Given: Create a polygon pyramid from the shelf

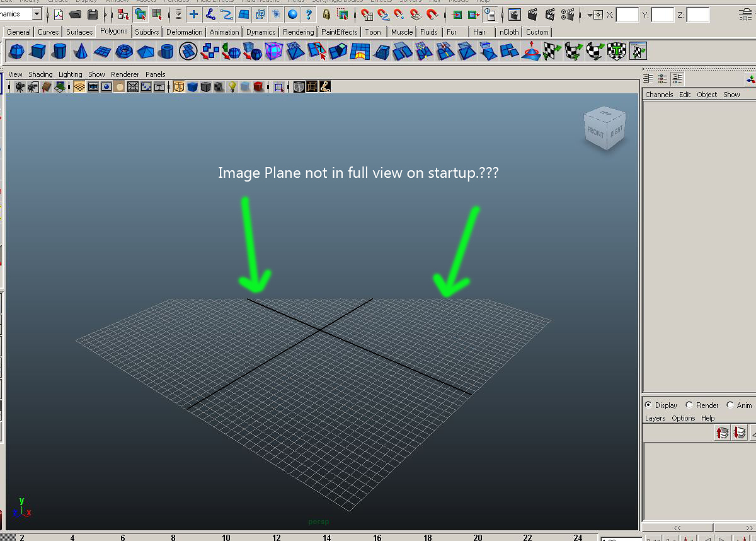Looking at the screenshot, I should 146,51.
